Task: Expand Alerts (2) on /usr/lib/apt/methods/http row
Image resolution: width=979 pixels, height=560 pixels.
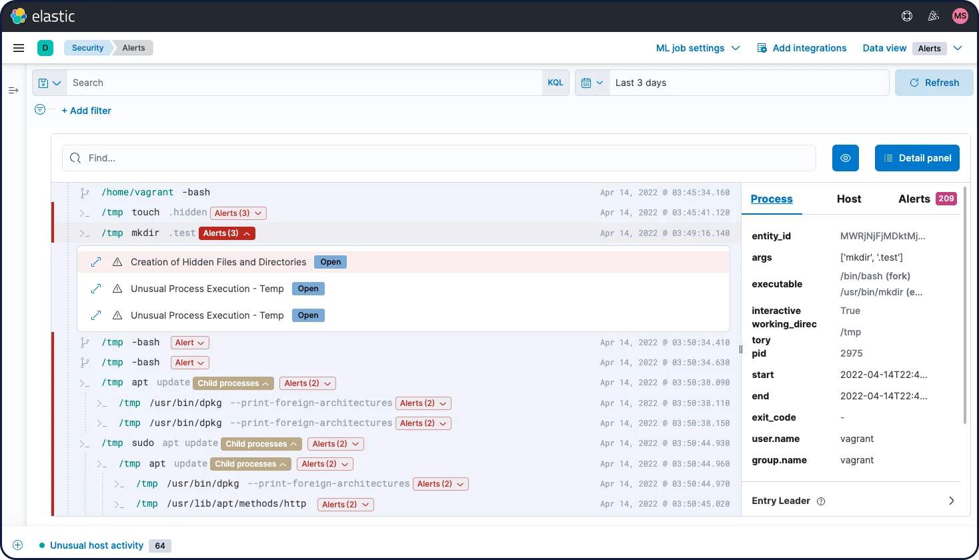Action: tap(345, 505)
